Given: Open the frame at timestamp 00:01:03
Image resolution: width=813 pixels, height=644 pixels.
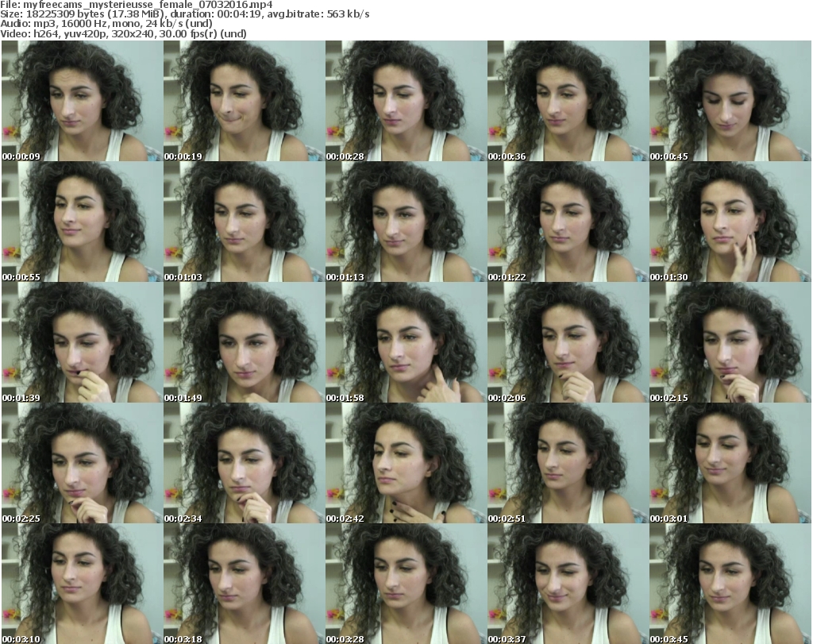Looking at the screenshot, I should [245, 222].
